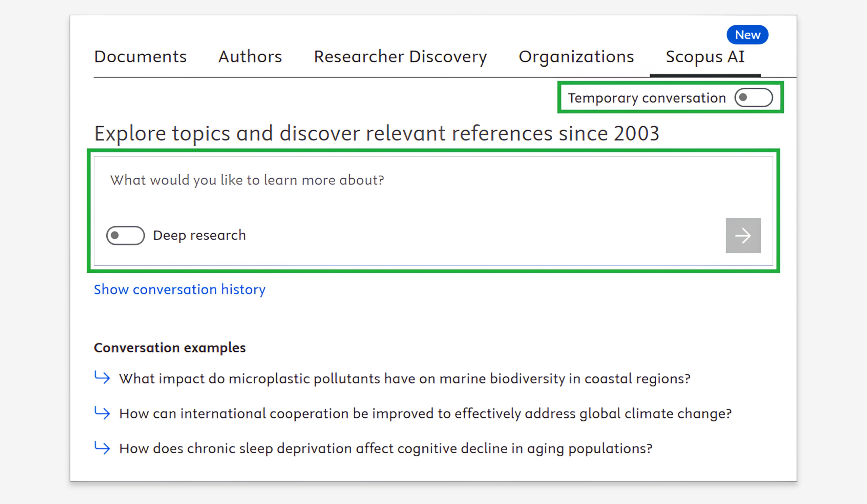Click the 'Explore topics and discover relevant references' heading

(377, 134)
